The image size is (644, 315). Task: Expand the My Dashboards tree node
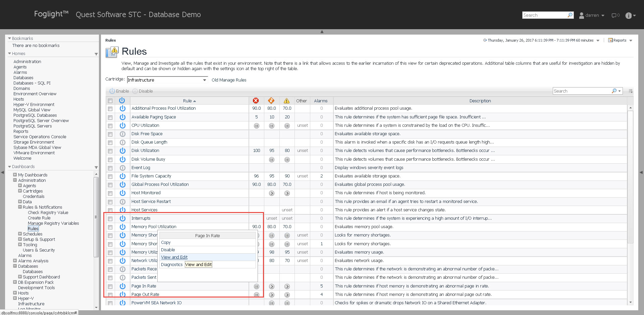(x=15, y=175)
